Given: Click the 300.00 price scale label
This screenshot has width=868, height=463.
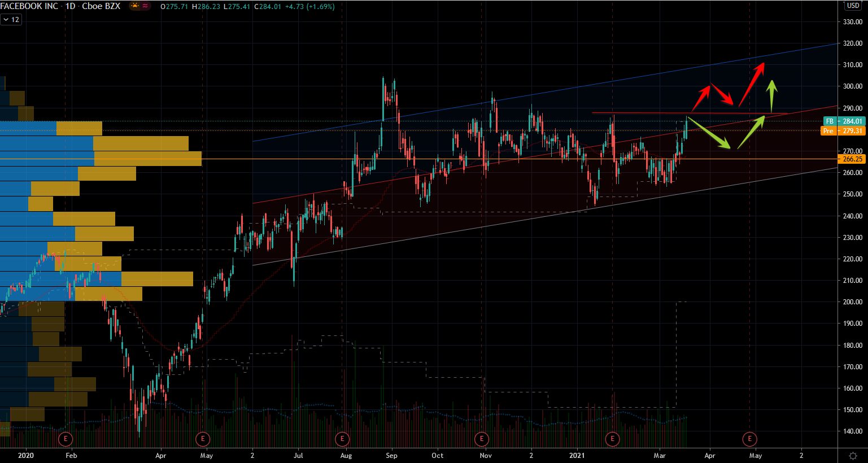Looking at the screenshot, I should pos(852,86).
